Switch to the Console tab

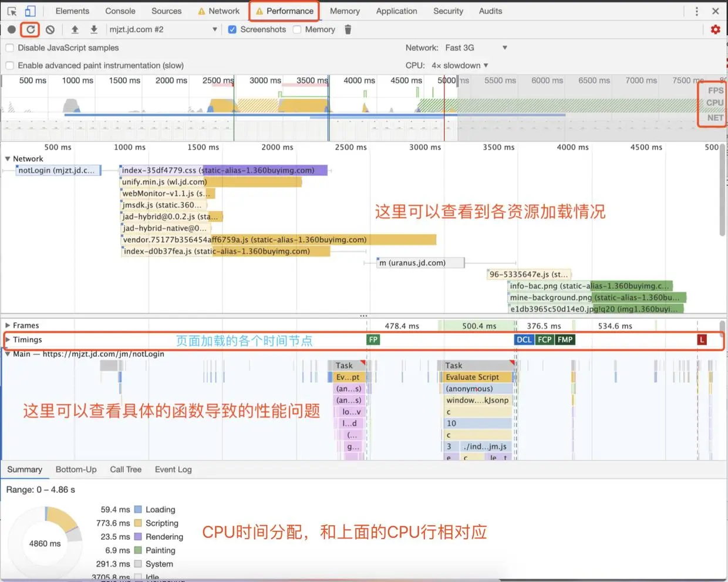tap(120, 11)
